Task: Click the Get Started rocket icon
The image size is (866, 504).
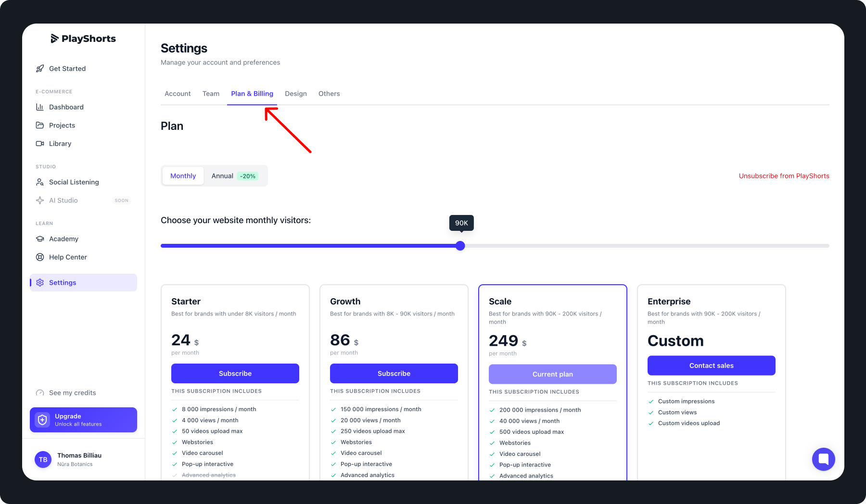Action: [x=40, y=69]
